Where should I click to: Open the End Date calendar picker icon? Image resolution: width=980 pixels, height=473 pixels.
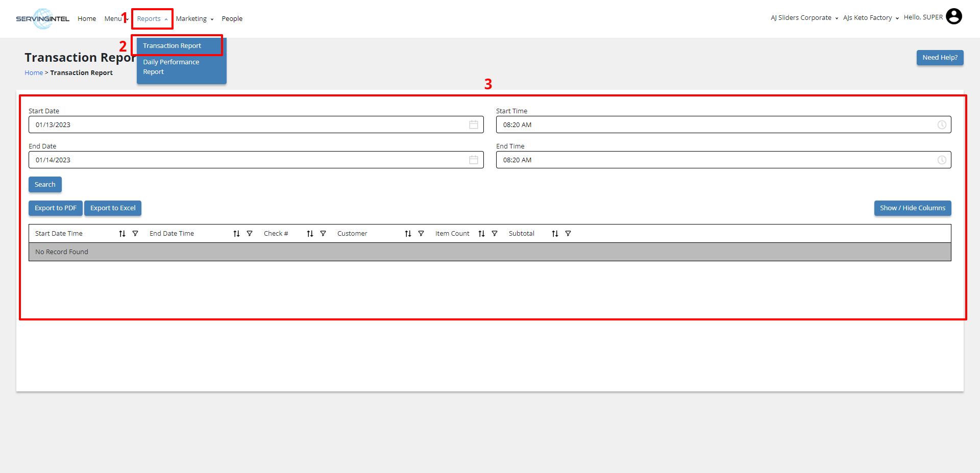[x=473, y=160]
